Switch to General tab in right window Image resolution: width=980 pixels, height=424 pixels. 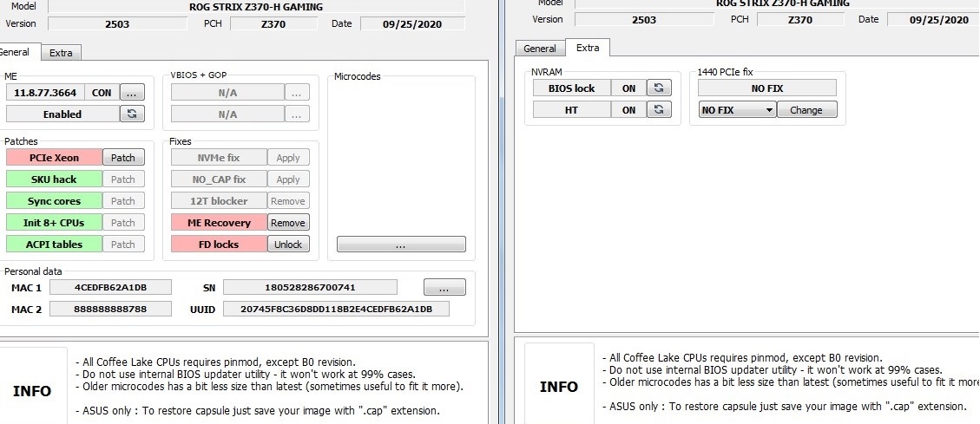point(540,48)
